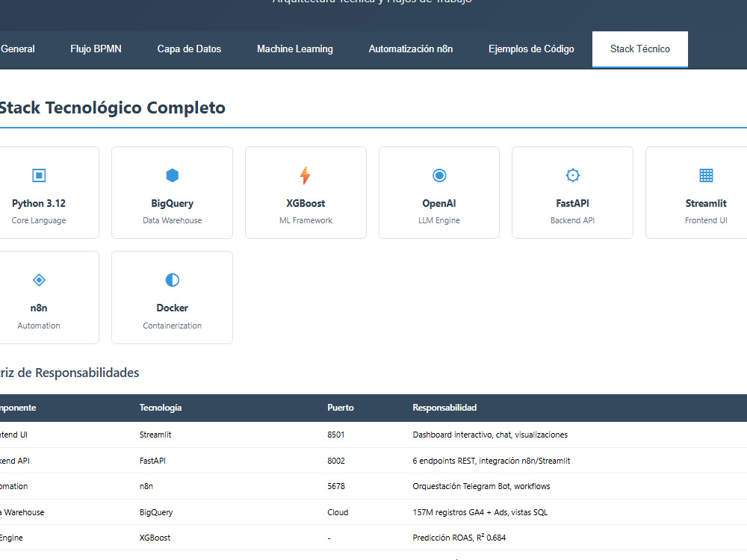Click the 'LLM Engine' subtitle
Screen dimensions: 747x560
(438, 220)
